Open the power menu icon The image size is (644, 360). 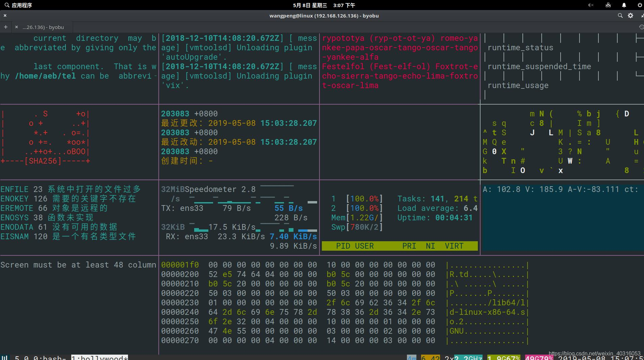pos(640,5)
